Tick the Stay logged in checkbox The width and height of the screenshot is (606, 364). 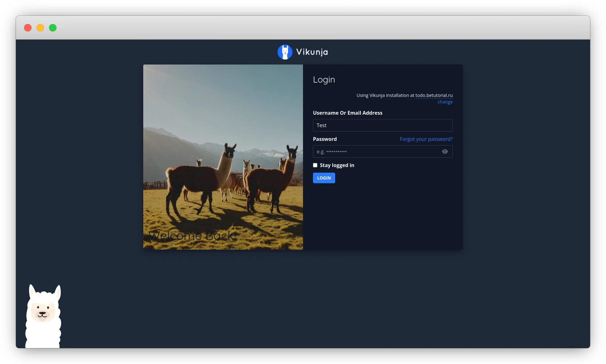tap(315, 165)
